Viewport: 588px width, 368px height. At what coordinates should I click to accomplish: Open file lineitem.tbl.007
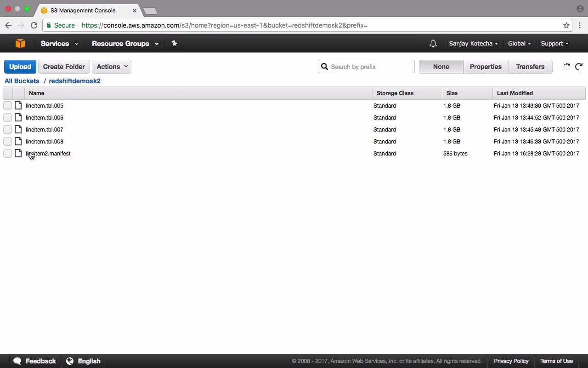(45, 130)
